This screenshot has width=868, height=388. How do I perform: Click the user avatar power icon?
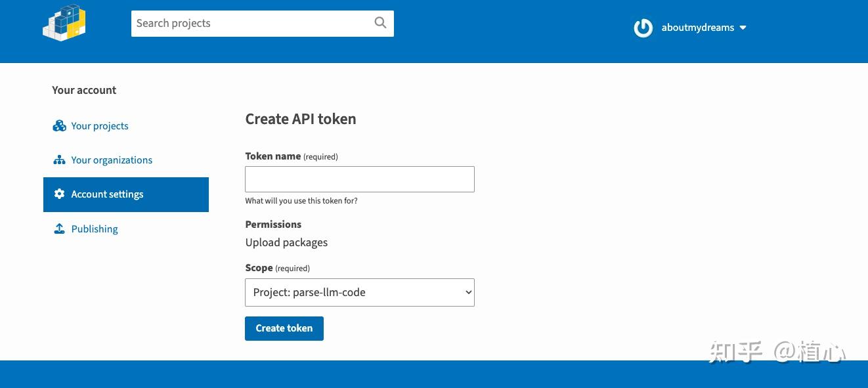(x=643, y=28)
